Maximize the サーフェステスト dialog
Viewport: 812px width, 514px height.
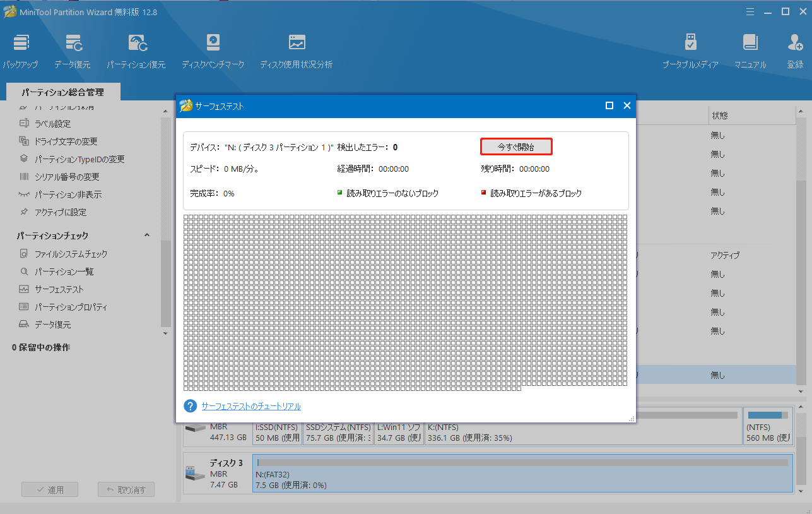(x=609, y=105)
